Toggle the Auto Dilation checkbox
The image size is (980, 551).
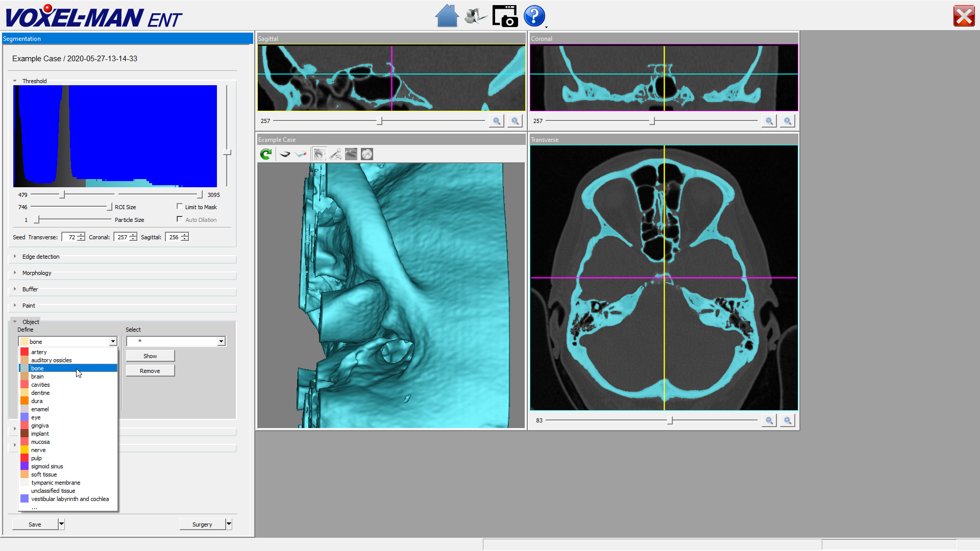180,219
